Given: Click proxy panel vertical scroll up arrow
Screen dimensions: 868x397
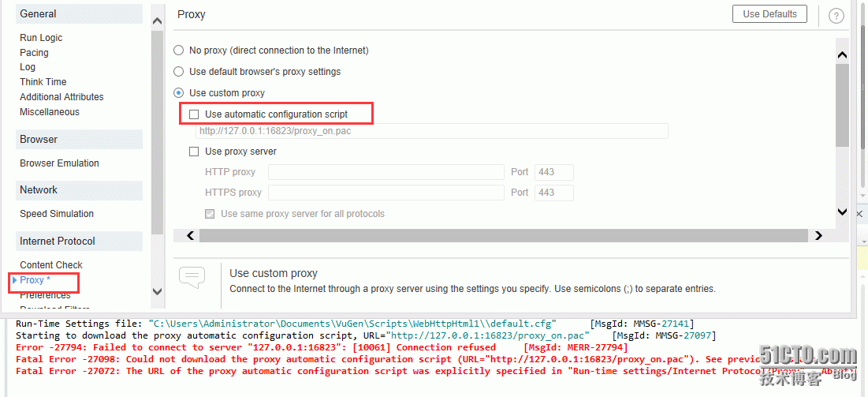Looking at the screenshot, I should click(842, 55).
